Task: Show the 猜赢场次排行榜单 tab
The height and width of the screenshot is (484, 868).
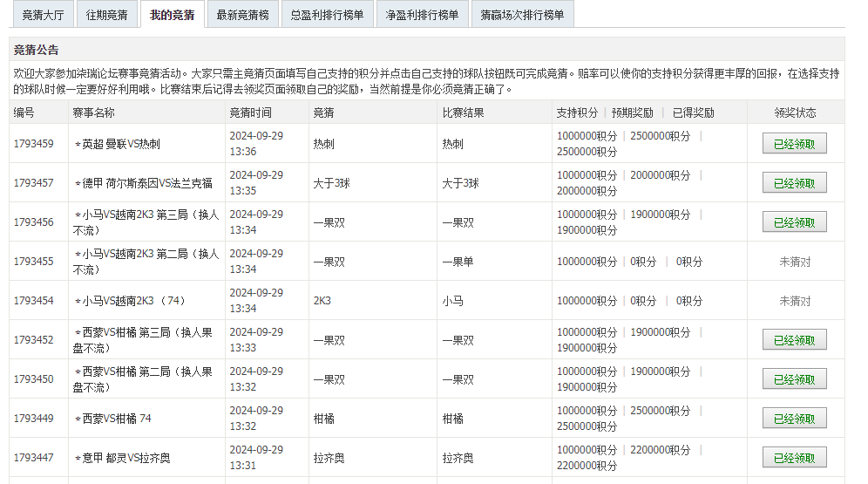Action: pos(522,15)
